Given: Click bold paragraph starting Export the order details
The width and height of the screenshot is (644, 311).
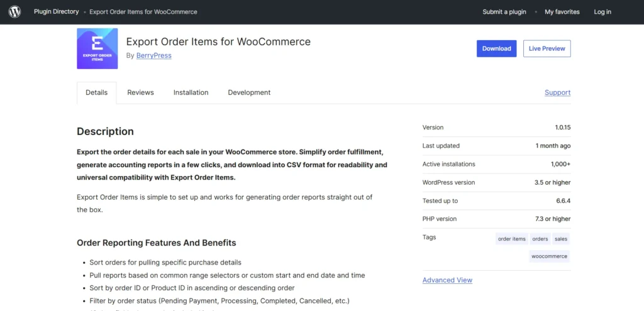Looking at the screenshot, I should click(x=232, y=165).
